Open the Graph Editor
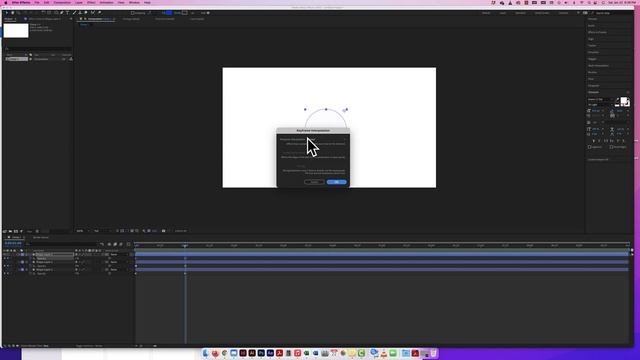The width and height of the screenshot is (640, 360). coord(129,244)
